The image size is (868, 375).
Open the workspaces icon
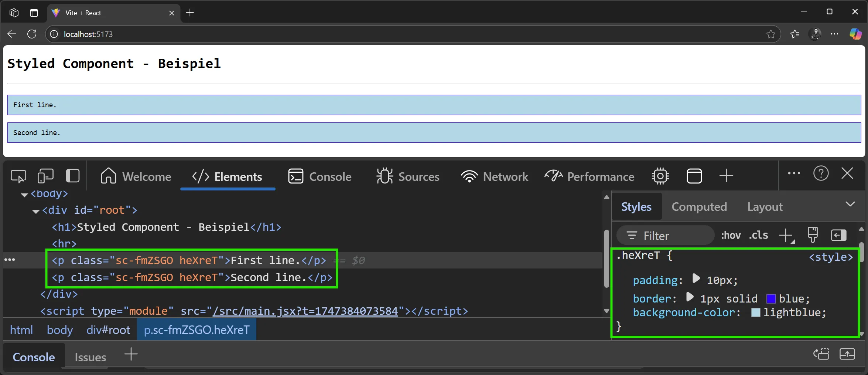[14, 13]
